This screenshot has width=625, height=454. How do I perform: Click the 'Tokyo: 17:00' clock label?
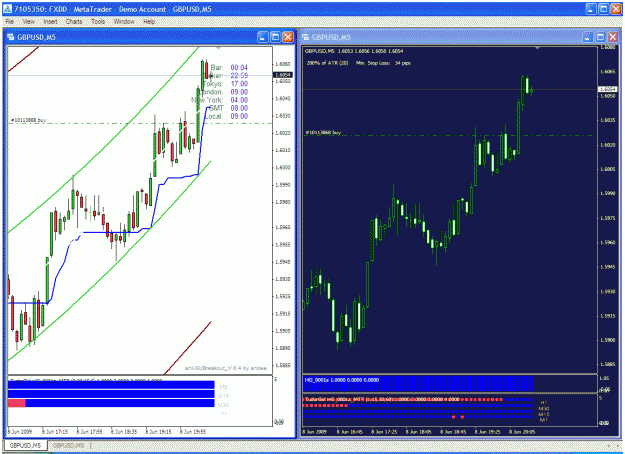click(x=227, y=84)
